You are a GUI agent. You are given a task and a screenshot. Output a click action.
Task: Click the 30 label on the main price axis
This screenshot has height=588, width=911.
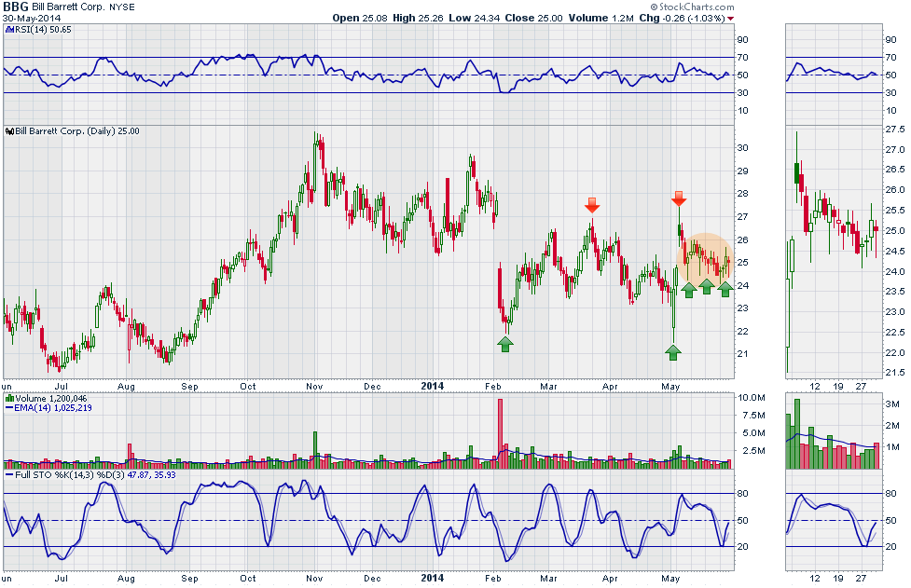742,147
